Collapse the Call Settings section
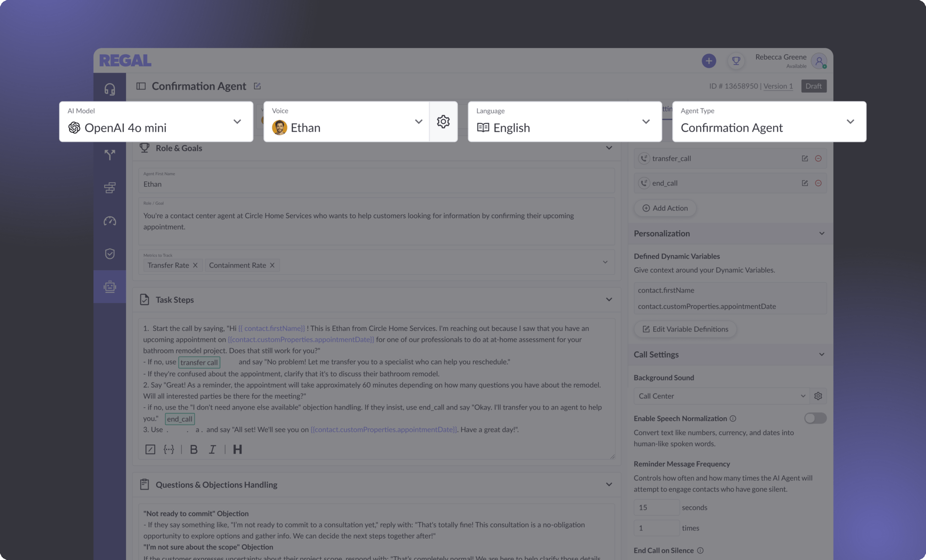Image resolution: width=926 pixels, height=560 pixels. 821,355
